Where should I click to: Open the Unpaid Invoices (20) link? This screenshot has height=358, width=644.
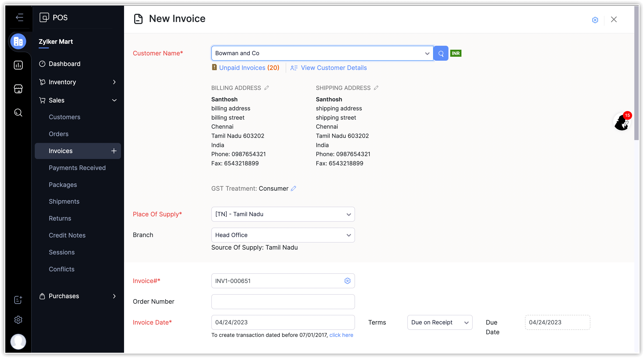[249, 68]
